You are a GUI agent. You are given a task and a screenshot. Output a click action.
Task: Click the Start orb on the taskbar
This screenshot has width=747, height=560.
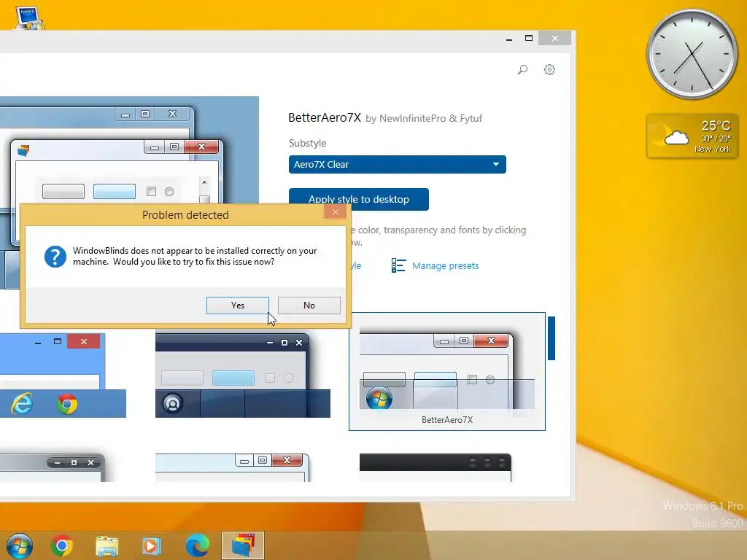click(x=20, y=545)
